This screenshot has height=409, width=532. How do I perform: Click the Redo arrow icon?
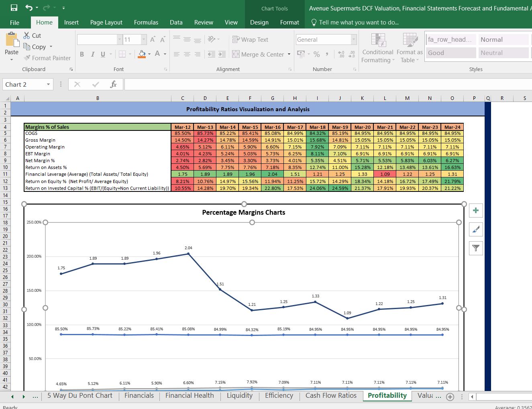coord(47,8)
